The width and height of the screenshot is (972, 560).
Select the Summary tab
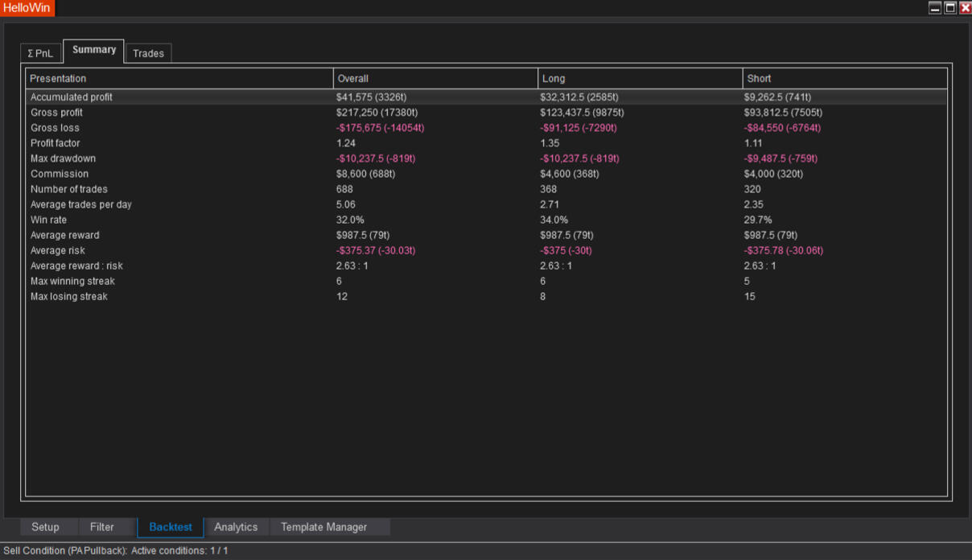94,50
